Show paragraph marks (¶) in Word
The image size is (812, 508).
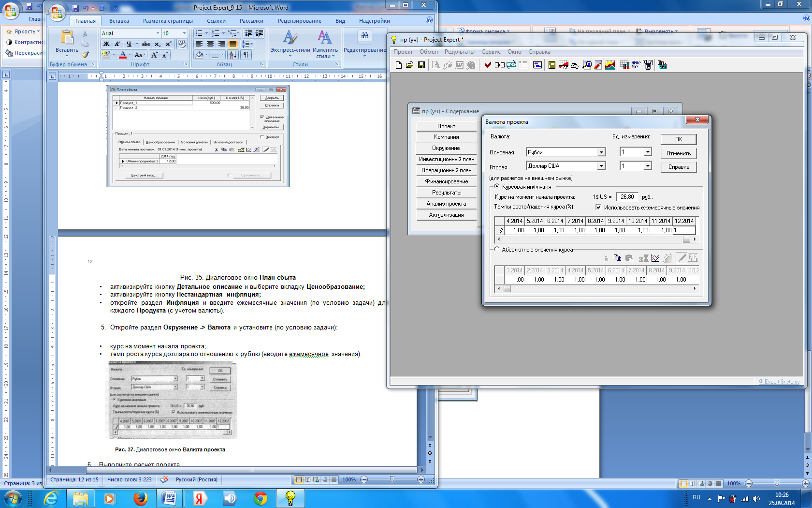[246, 55]
